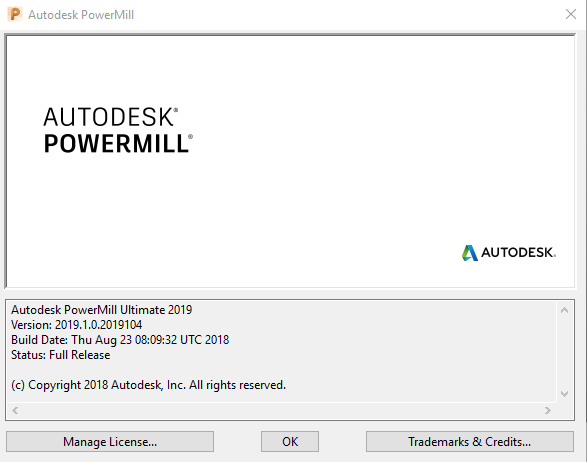Screen dimensions: 587x462
Task: Click the PowerMill icon in the title bar
Action: point(15,14)
